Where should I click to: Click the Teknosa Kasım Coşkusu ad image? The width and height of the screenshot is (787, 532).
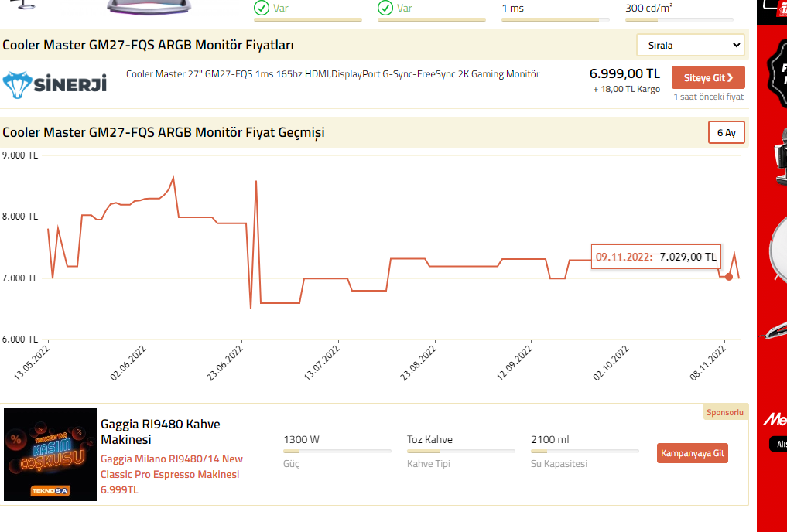click(50, 455)
